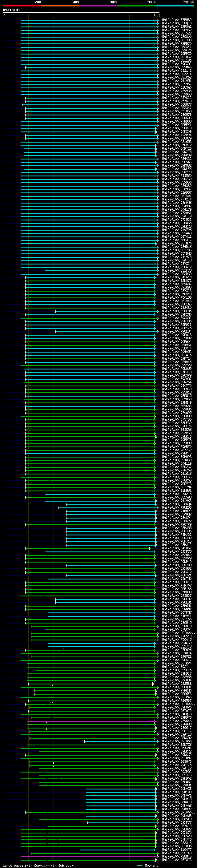Screen dimensions: 197x868
Task: Click hit label UniRef100_Q6QU77
Action: coord(177,104)
